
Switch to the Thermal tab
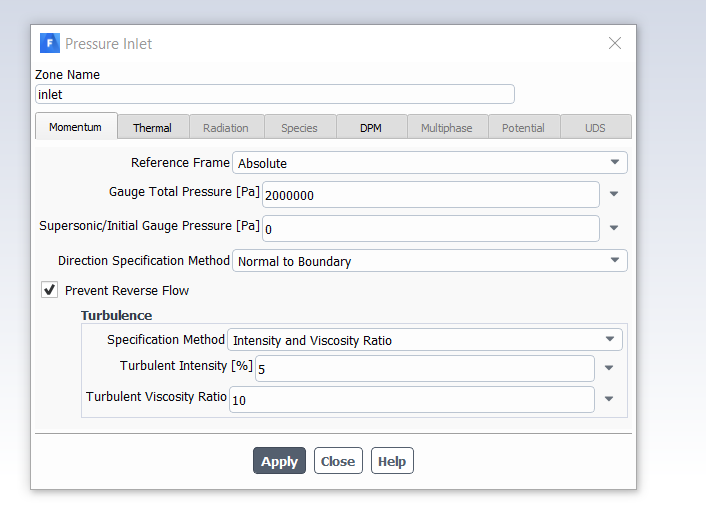click(152, 127)
